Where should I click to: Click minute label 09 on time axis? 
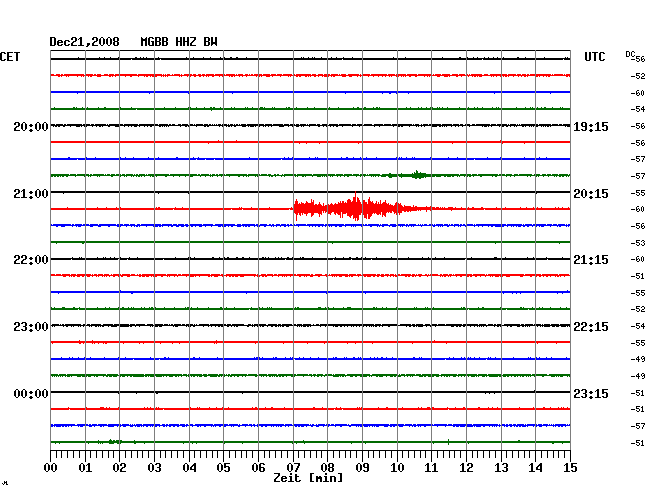tap(362, 467)
